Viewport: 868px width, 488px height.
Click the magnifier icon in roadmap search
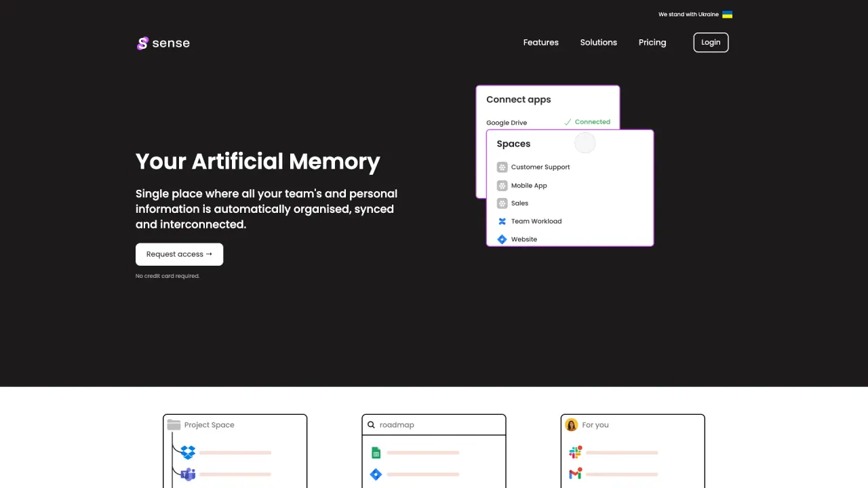(x=371, y=425)
